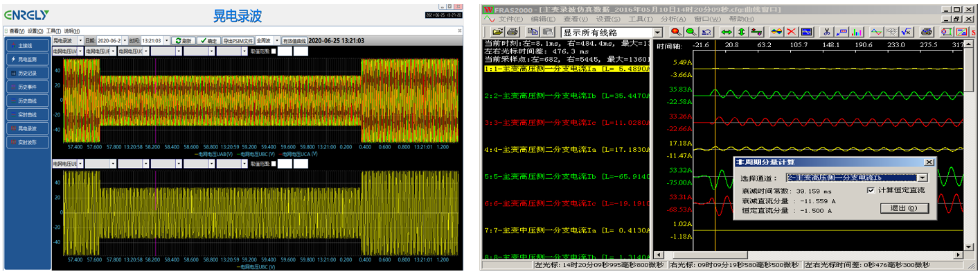Click the window layout icon near toolbar end

tap(947, 31)
